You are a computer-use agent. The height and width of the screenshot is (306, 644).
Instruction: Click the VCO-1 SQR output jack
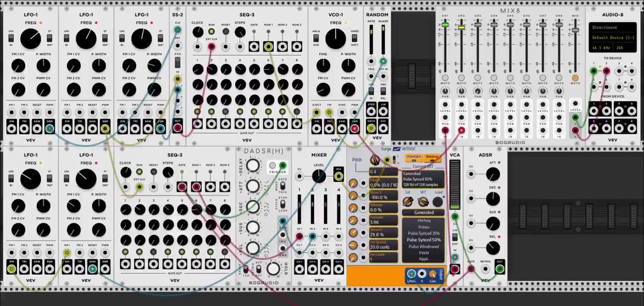pos(355,129)
